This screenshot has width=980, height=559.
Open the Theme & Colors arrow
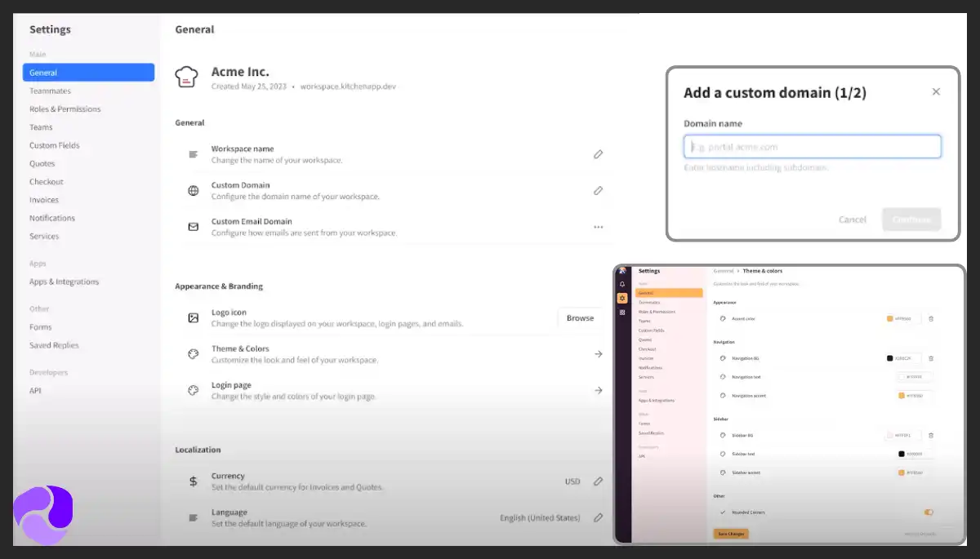click(x=598, y=354)
